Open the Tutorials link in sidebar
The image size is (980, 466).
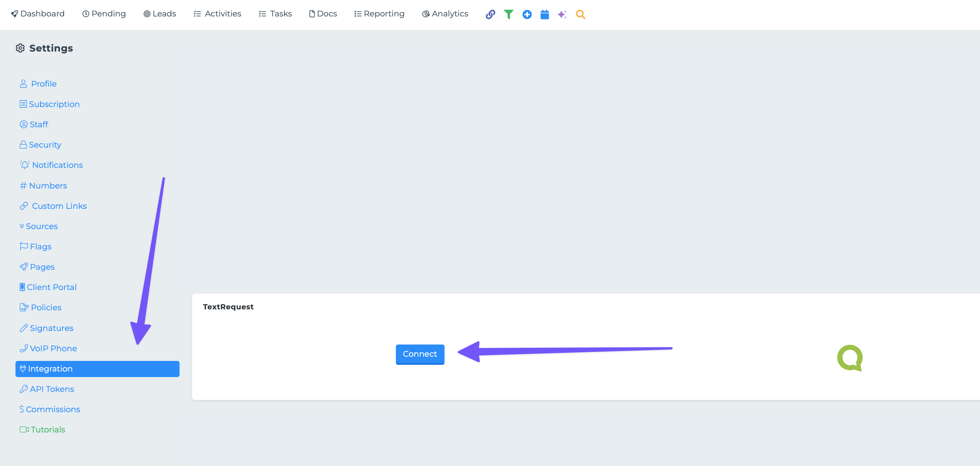(43, 430)
